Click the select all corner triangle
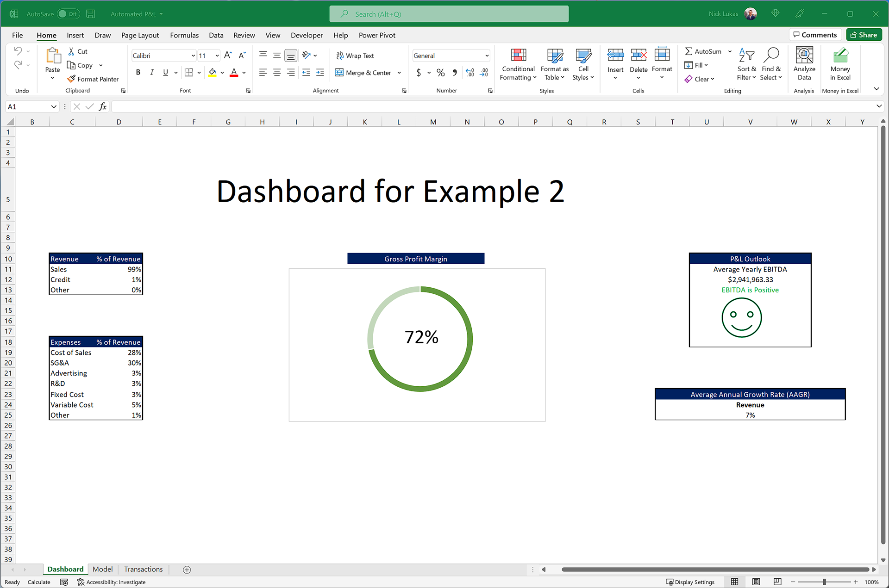The width and height of the screenshot is (889, 588). [10, 122]
